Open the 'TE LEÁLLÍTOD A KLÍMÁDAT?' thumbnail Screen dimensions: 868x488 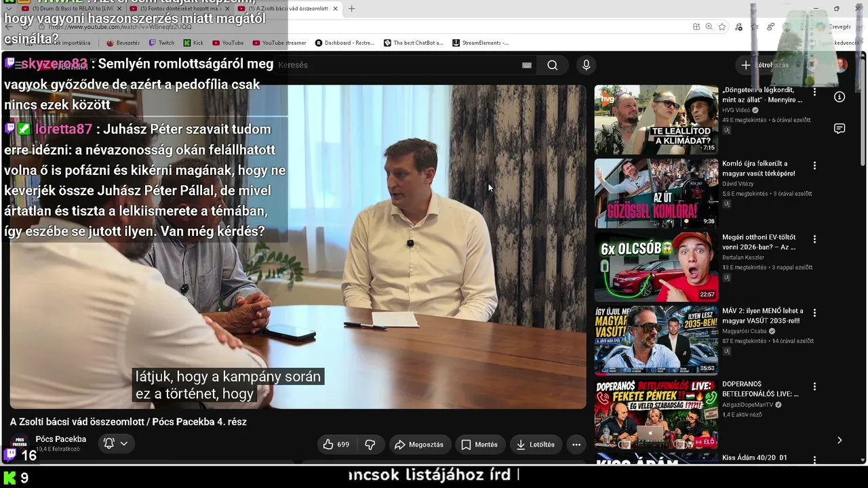(x=656, y=120)
